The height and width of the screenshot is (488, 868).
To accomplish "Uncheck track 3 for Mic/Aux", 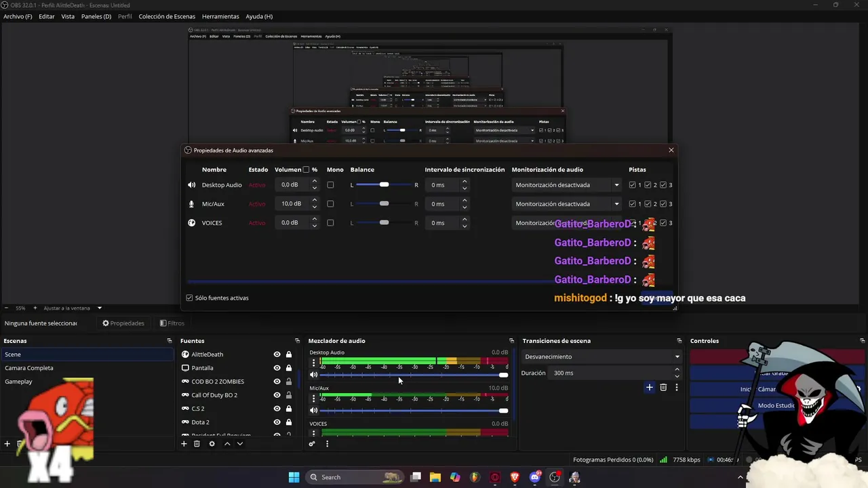I will point(663,204).
